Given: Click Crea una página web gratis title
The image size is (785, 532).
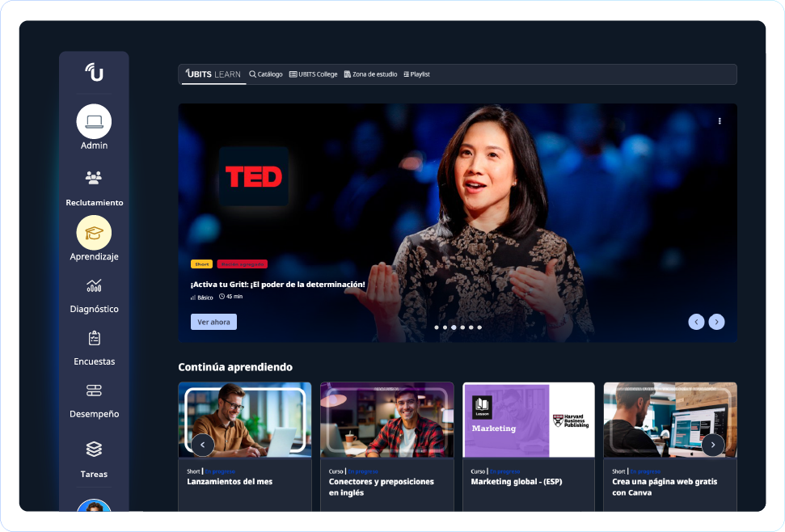Looking at the screenshot, I should 665,487.
